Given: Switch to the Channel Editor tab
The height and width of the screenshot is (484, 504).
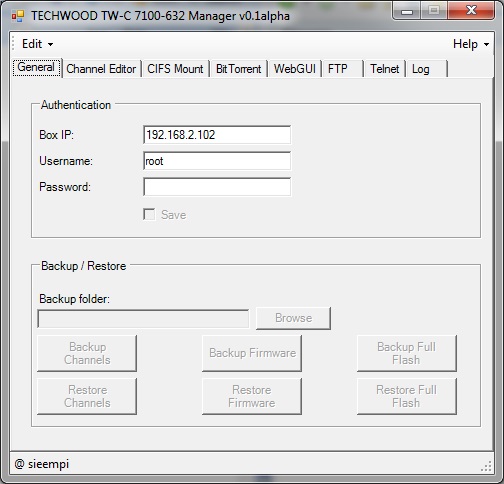Looking at the screenshot, I should point(101,69).
